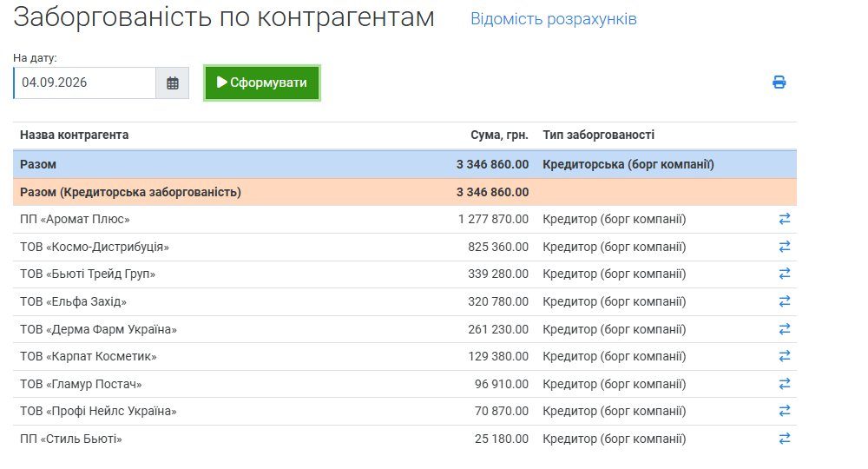Click the Тип заборгованості column header
This screenshot has height=469, width=868.
598,135
